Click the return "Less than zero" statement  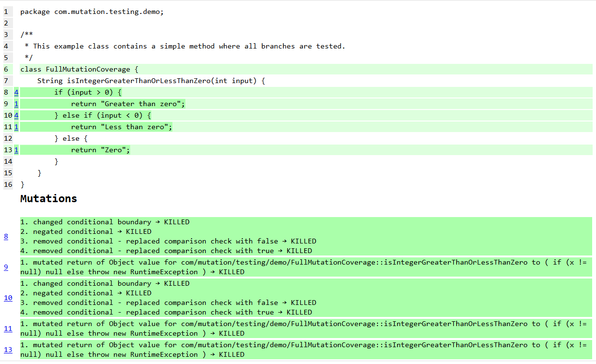pos(122,127)
